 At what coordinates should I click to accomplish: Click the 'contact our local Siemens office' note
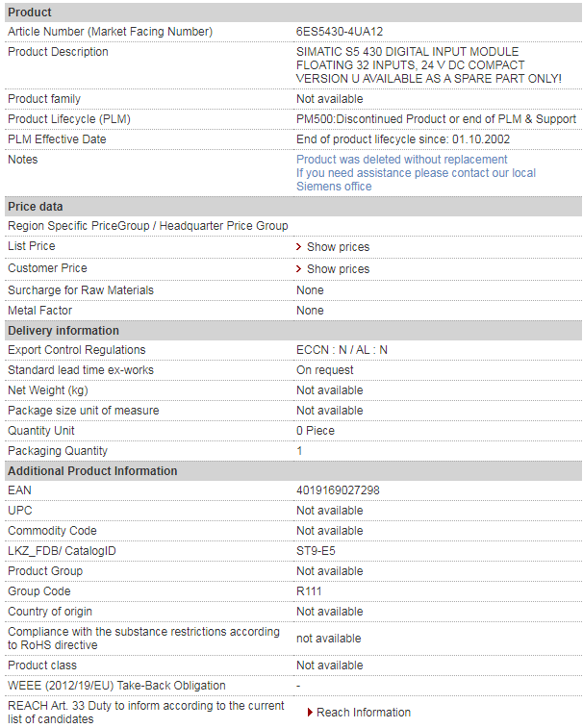(416, 180)
